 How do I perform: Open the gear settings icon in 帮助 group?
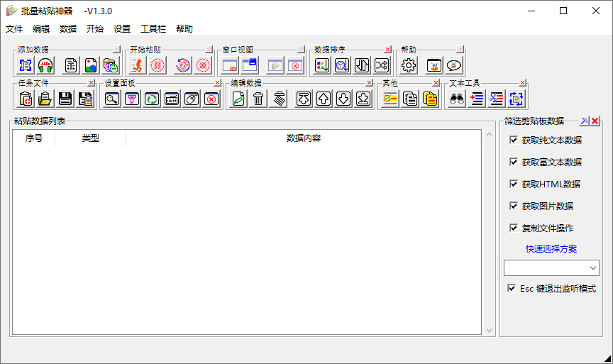coord(409,65)
